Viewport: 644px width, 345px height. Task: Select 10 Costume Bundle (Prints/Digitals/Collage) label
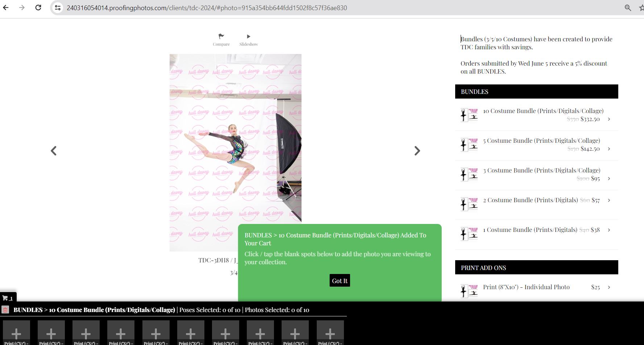pyautogui.click(x=543, y=111)
